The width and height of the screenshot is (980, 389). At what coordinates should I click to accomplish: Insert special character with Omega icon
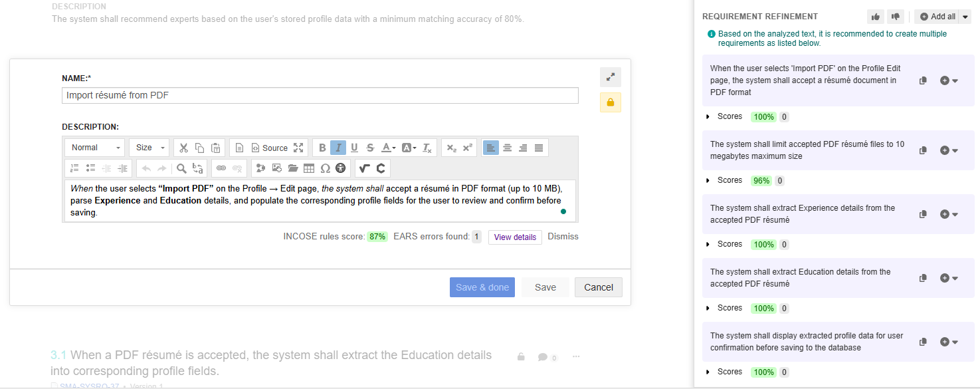(x=325, y=168)
